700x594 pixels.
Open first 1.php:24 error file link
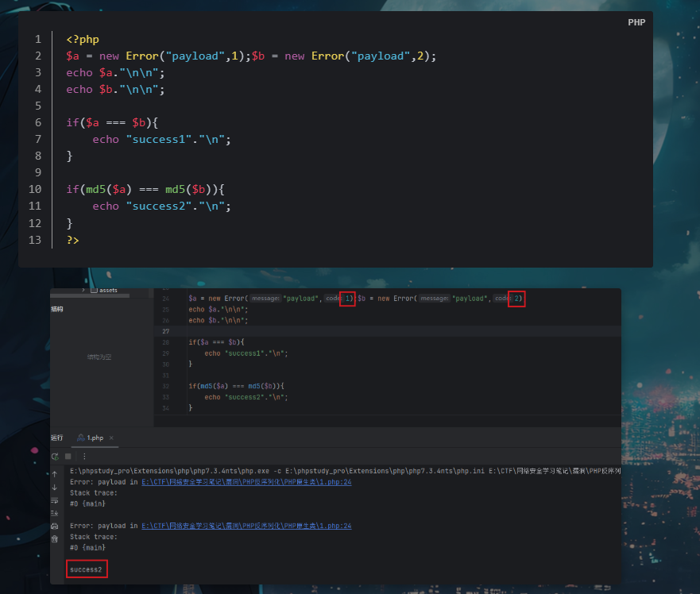coord(246,482)
